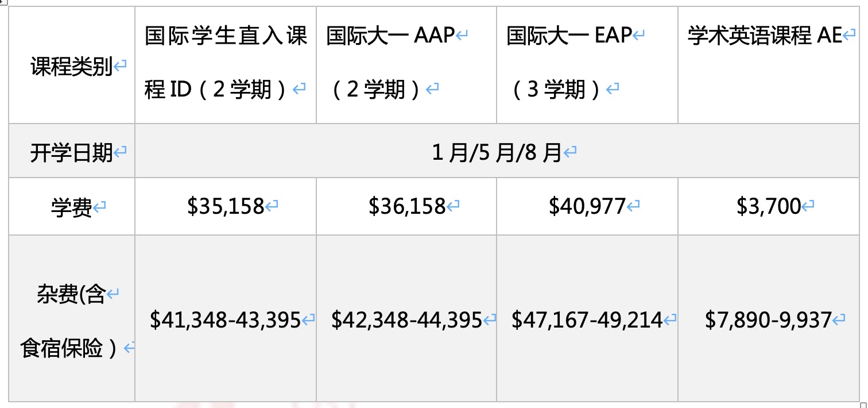
Task: Place cursor in the $36,158 cell
Action: [x=406, y=206]
